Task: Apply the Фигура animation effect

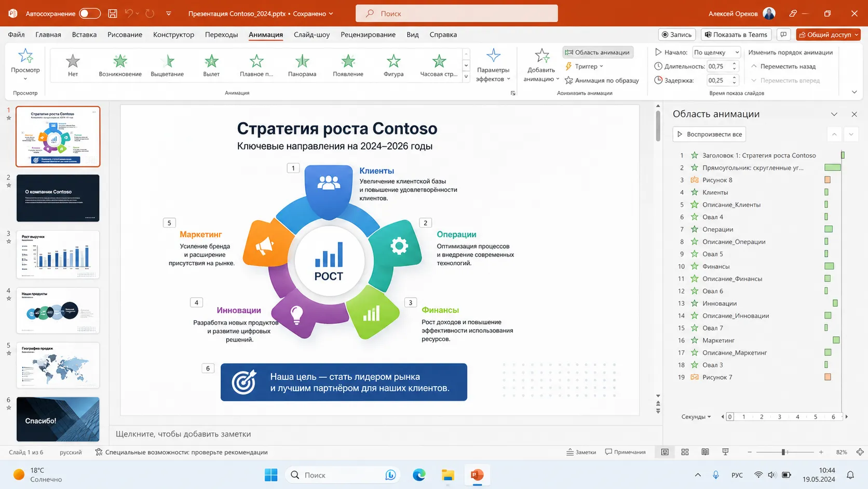Action: point(394,65)
